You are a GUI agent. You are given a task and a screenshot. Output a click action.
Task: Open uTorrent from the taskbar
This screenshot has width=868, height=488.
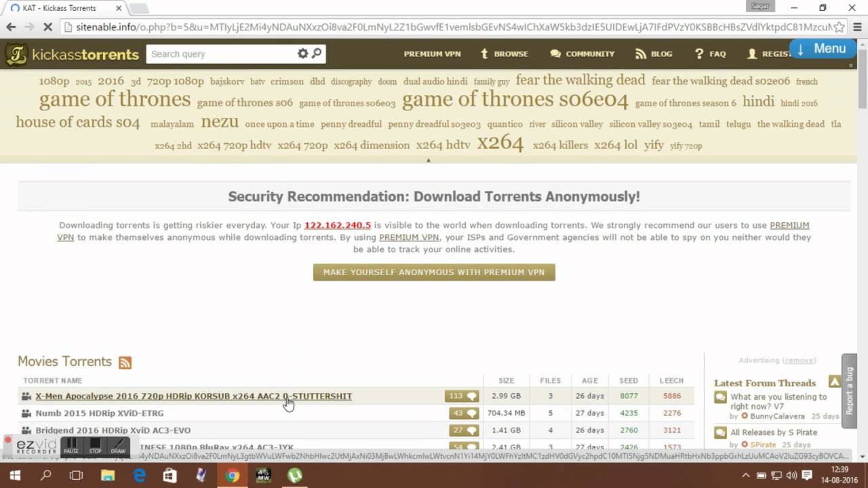(x=294, y=475)
